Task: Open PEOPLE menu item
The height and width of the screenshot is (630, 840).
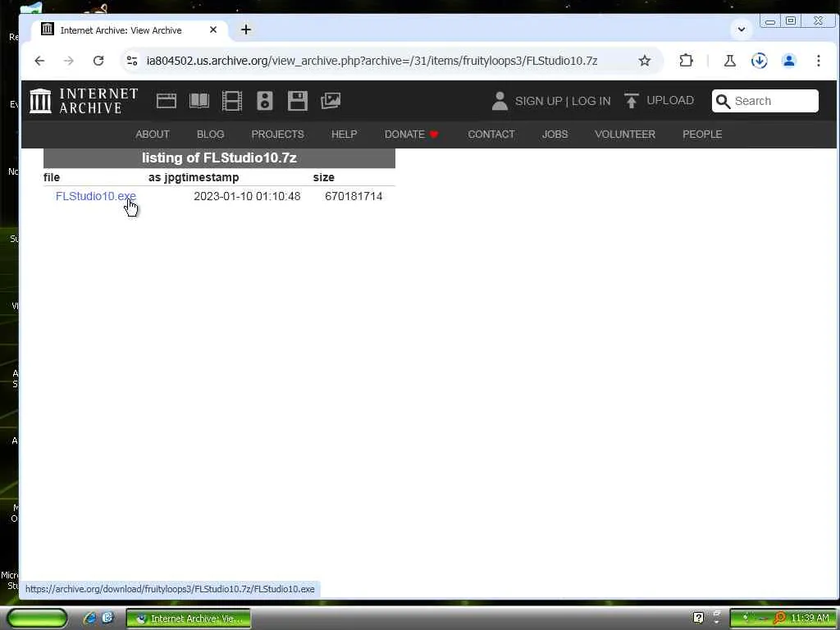Action: click(x=702, y=135)
